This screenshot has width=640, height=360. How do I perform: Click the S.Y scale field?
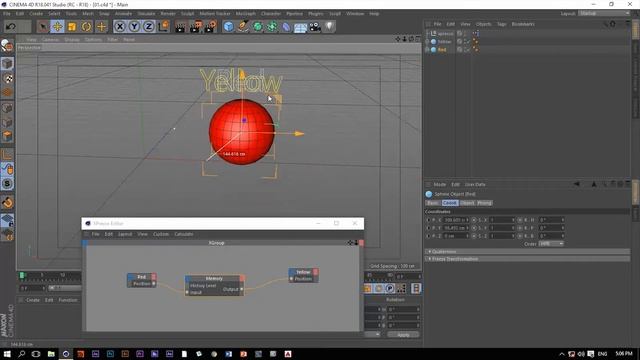(x=502, y=228)
